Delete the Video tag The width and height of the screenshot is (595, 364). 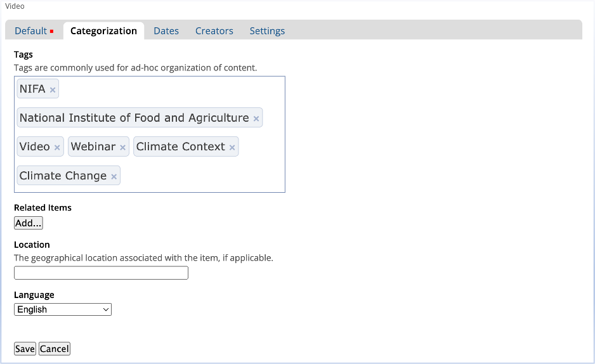pyautogui.click(x=57, y=148)
